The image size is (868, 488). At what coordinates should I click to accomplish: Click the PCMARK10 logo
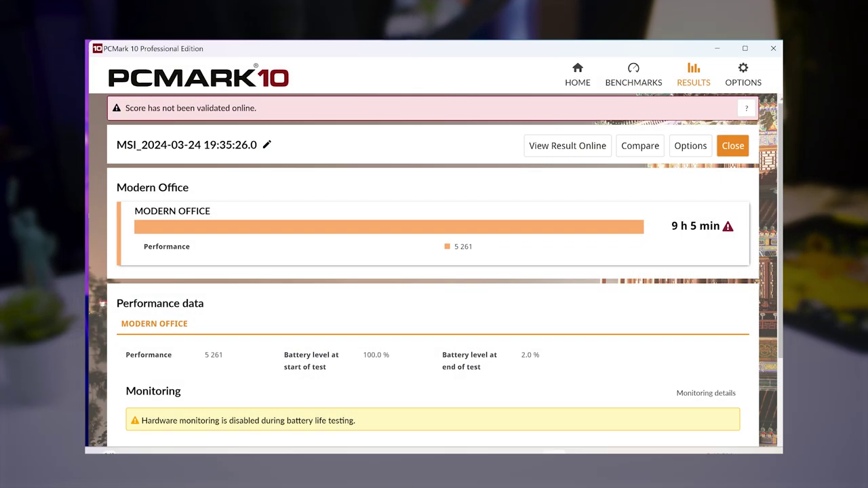(198, 77)
